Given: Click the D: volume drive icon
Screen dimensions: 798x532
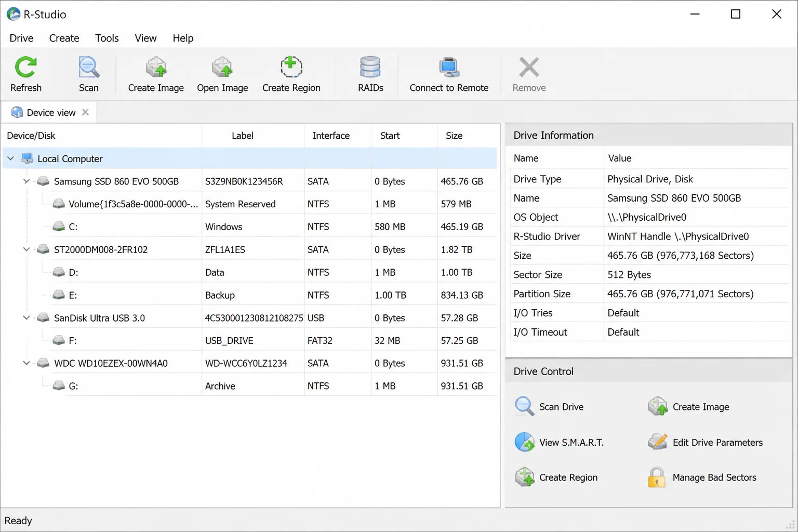Looking at the screenshot, I should (59, 272).
